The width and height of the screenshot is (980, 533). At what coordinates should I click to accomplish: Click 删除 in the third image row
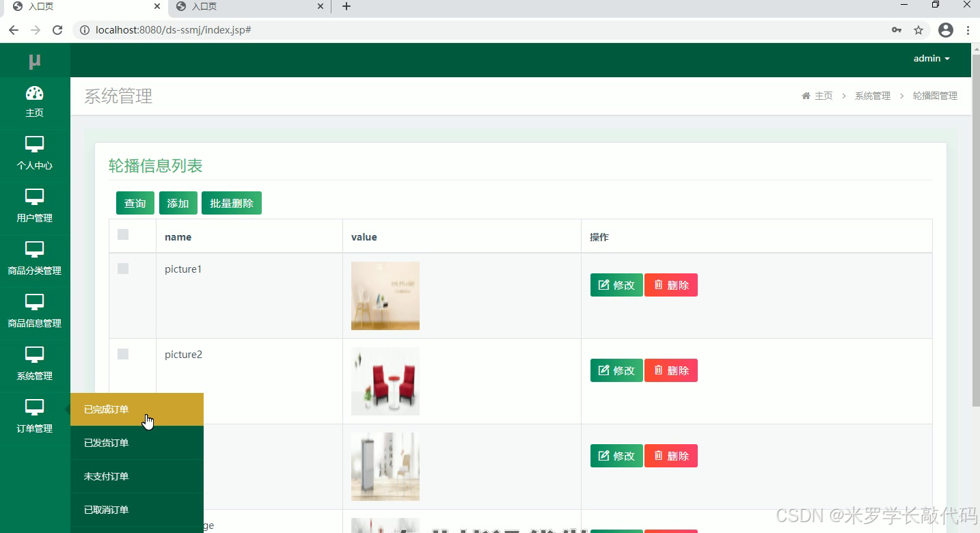click(x=671, y=456)
